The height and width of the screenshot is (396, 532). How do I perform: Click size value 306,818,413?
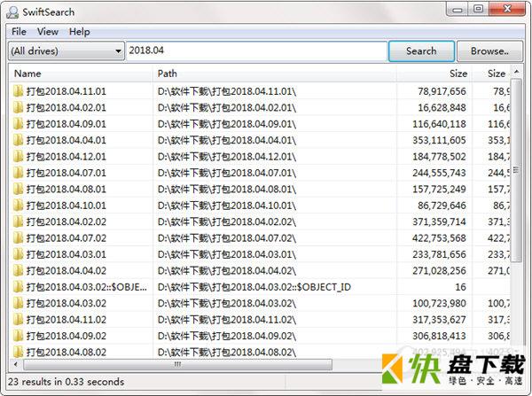(439, 336)
